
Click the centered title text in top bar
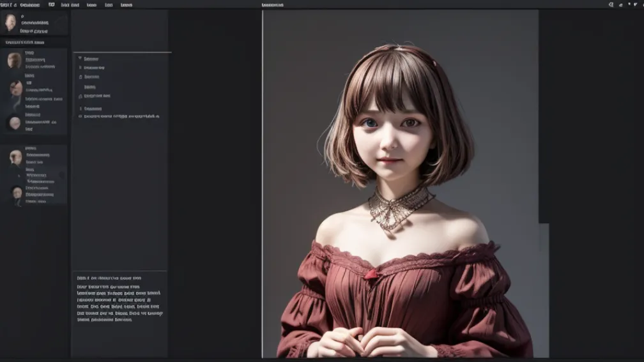273,4
